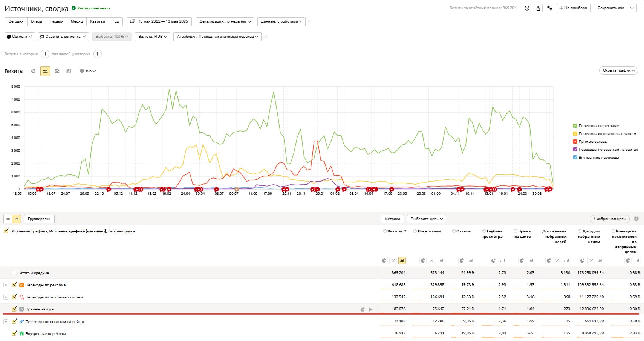Viewport: 644px width, 341px height.
Task: Open the clock schedule icon in header
Action: [x=527, y=8]
